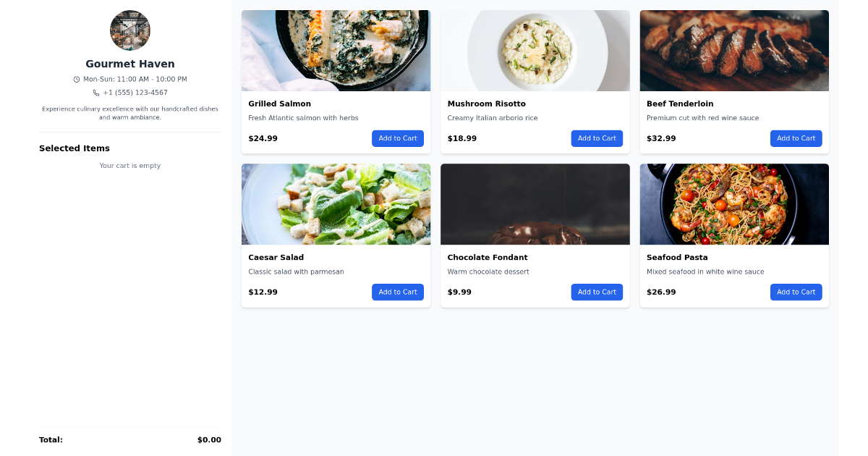
Task: Add Grilled Salmon to the cart
Action: (398, 138)
